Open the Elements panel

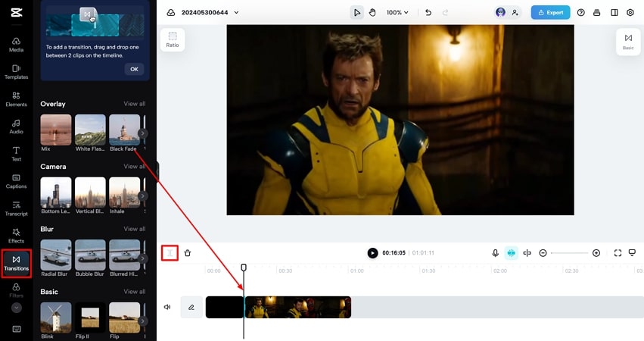(16, 99)
